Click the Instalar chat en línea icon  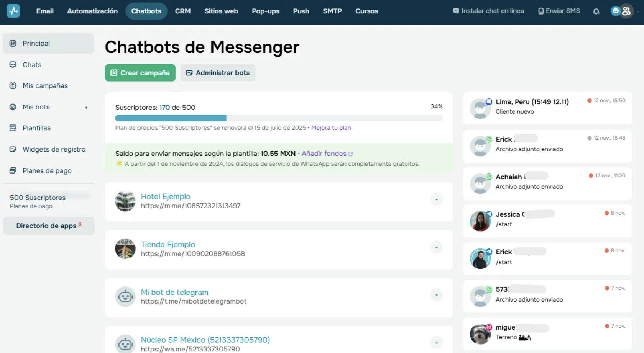click(x=456, y=11)
